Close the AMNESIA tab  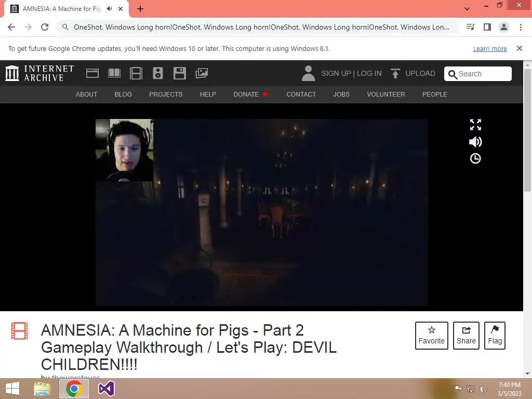tap(121, 9)
